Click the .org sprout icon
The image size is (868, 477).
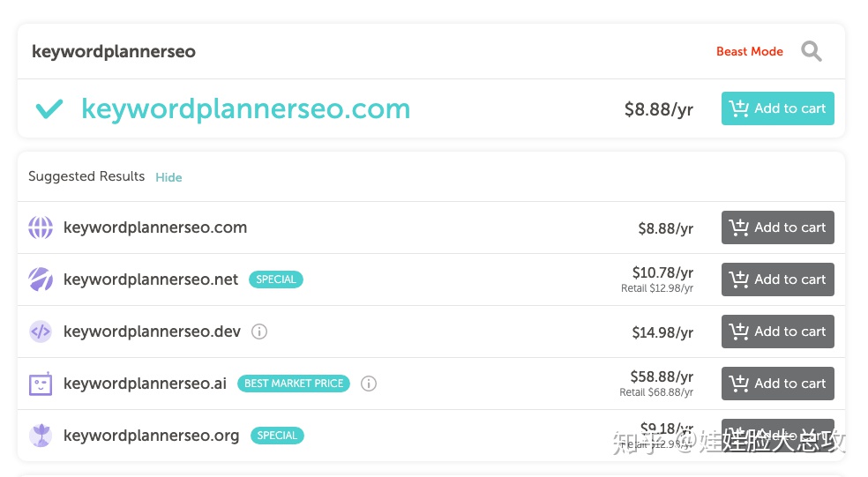coord(41,436)
